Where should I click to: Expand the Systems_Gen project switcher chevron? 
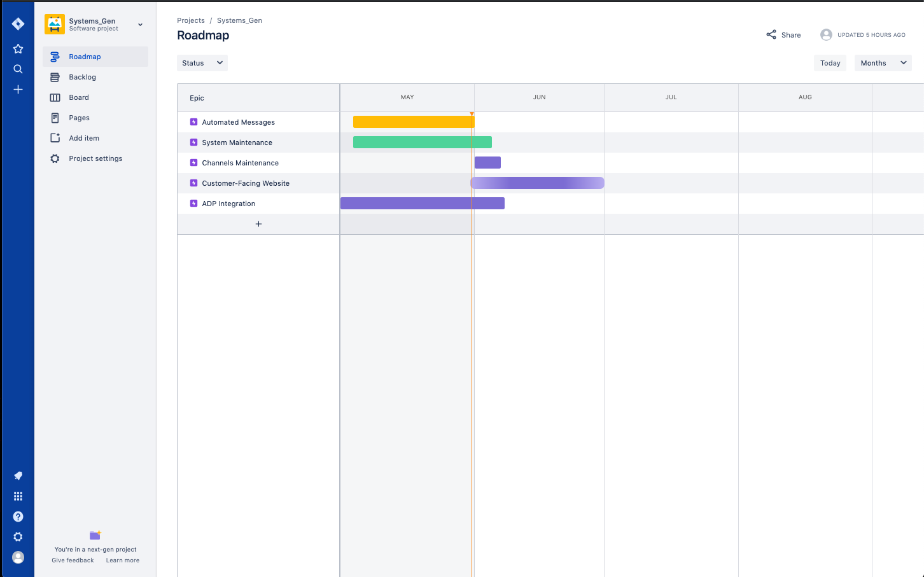click(141, 25)
